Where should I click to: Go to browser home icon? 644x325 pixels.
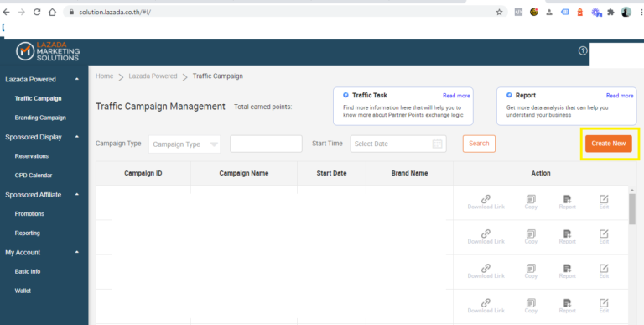pyautogui.click(x=52, y=13)
